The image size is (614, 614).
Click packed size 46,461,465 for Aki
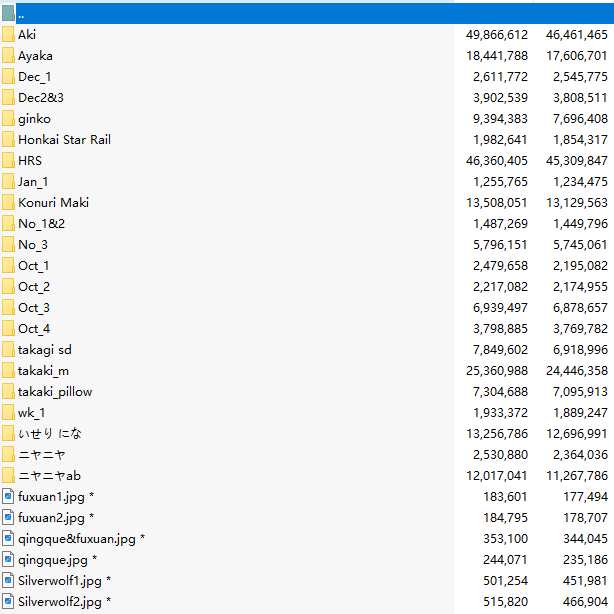[577, 35]
